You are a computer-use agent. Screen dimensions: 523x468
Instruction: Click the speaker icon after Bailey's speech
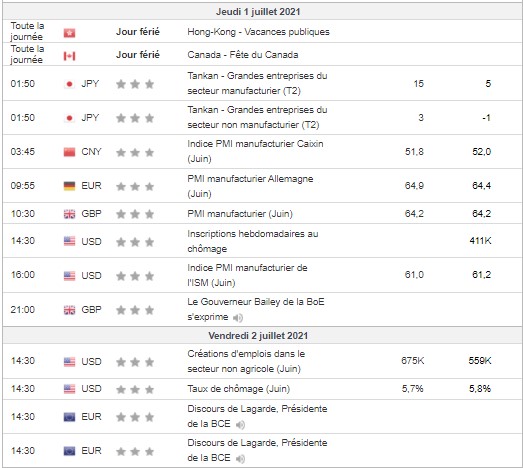(x=238, y=318)
